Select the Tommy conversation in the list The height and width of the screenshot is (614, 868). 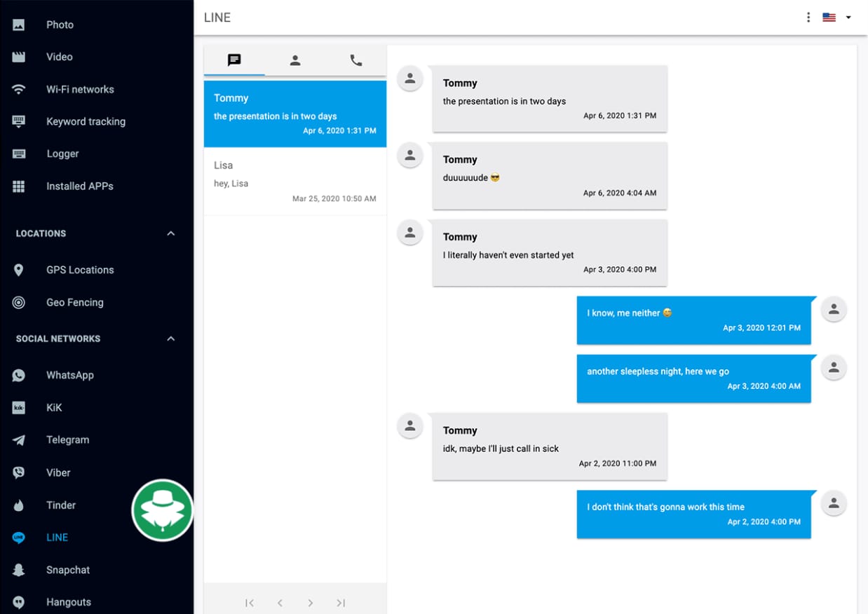[x=294, y=114]
